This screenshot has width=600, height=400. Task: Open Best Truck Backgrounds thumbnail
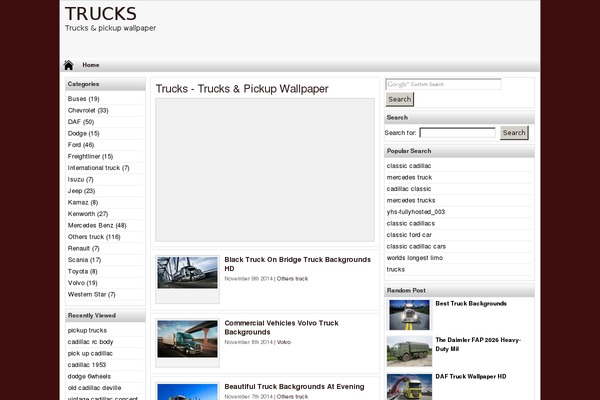409,315
